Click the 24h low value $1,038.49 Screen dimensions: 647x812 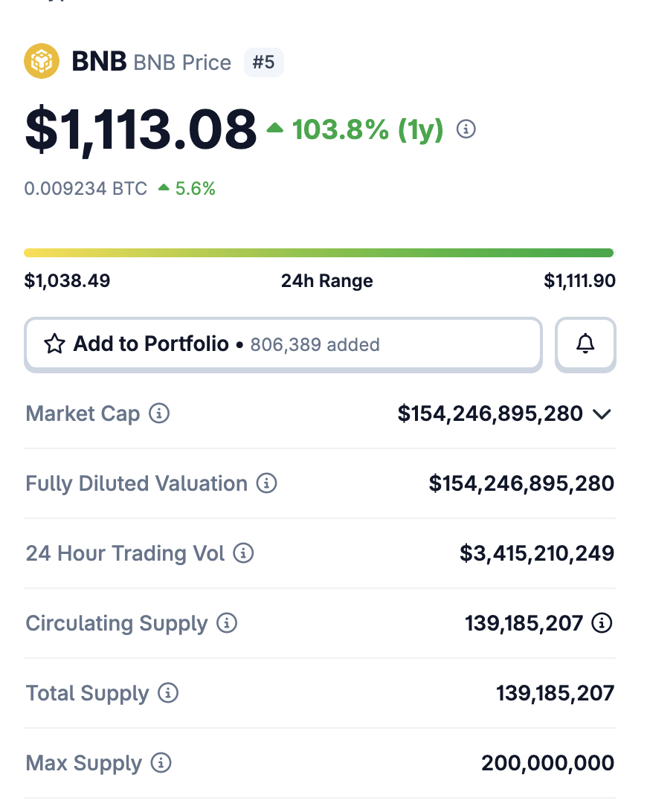click(x=67, y=281)
